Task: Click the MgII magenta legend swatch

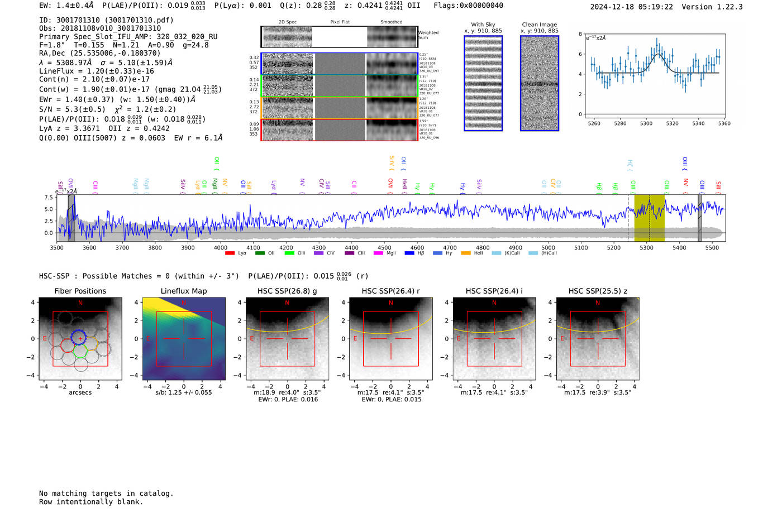Action: click(x=378, y=253)
